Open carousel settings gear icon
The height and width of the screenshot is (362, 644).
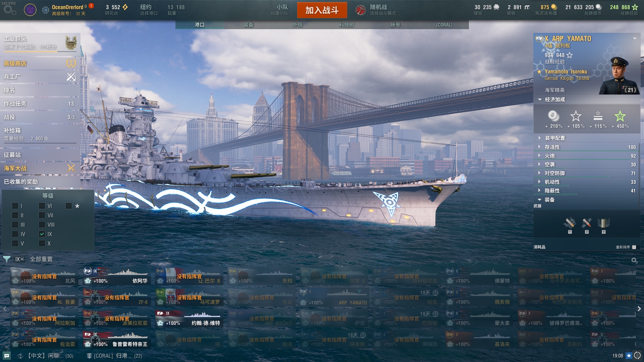(x=634, y=260)
